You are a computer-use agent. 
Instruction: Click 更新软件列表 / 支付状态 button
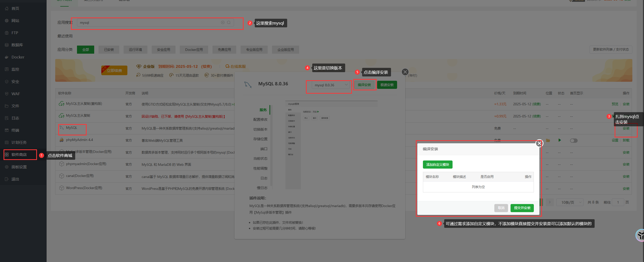click(x=611, y=49)
